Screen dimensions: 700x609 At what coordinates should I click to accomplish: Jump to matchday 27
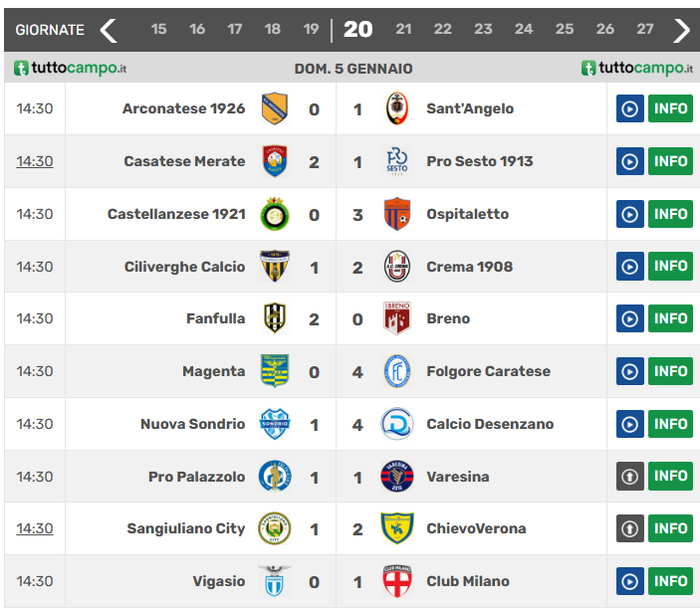point(645,30)
